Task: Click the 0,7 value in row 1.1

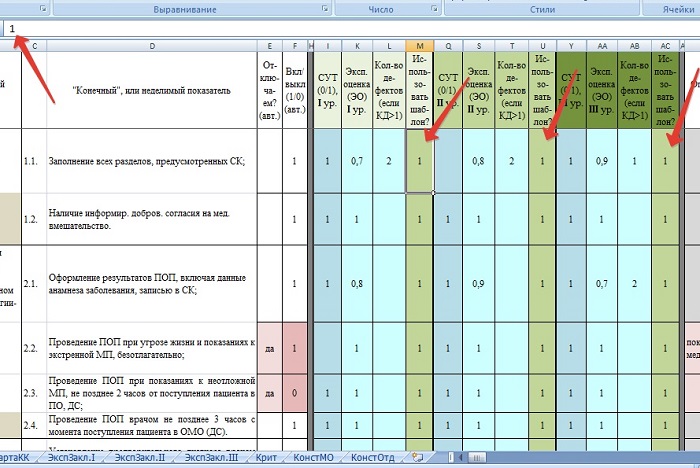Action: point(357,161)
